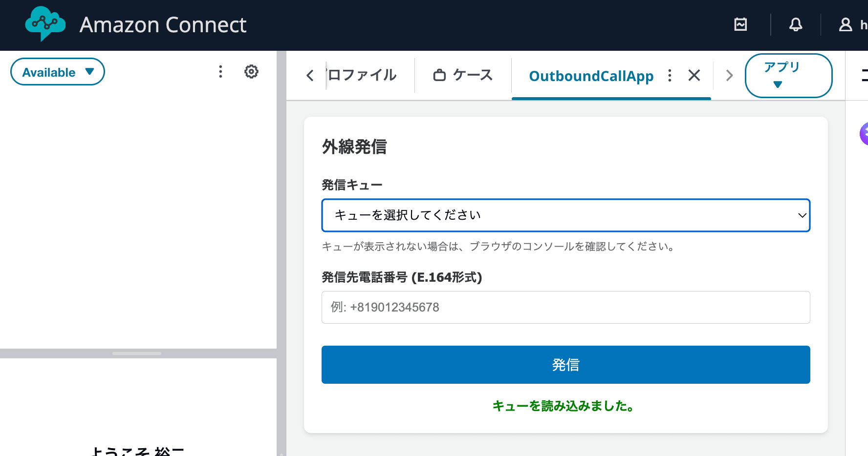Open the agent performance metrics icon
The height and width of the screenshot is (456, 868).
[740, 24]
